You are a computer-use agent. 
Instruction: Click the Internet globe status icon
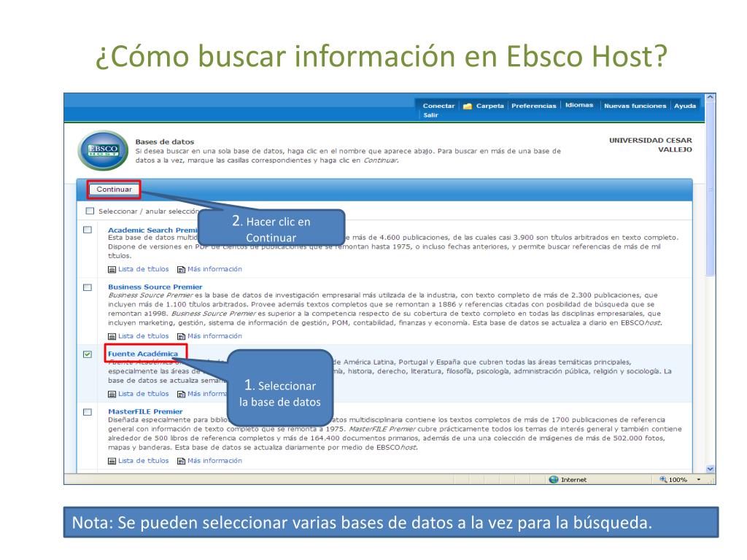click(x=554, y=480)
